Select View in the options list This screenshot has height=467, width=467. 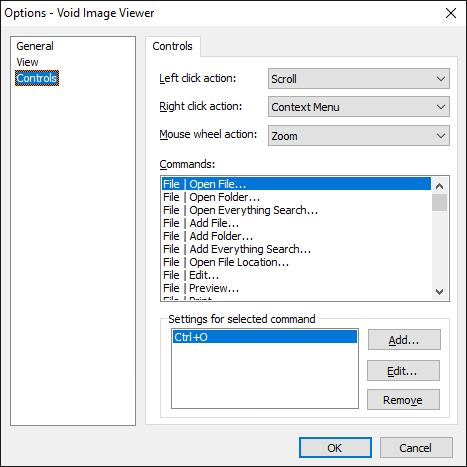27,62
